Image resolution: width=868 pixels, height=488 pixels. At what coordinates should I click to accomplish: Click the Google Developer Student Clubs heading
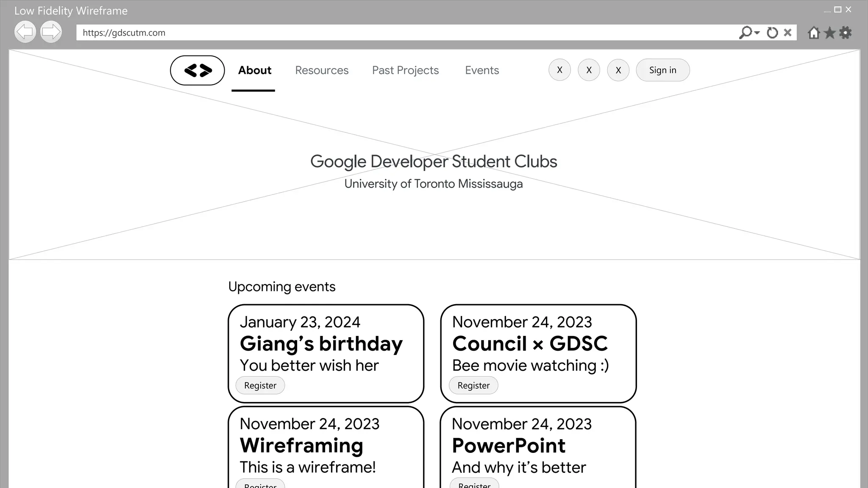coord(434,161)
